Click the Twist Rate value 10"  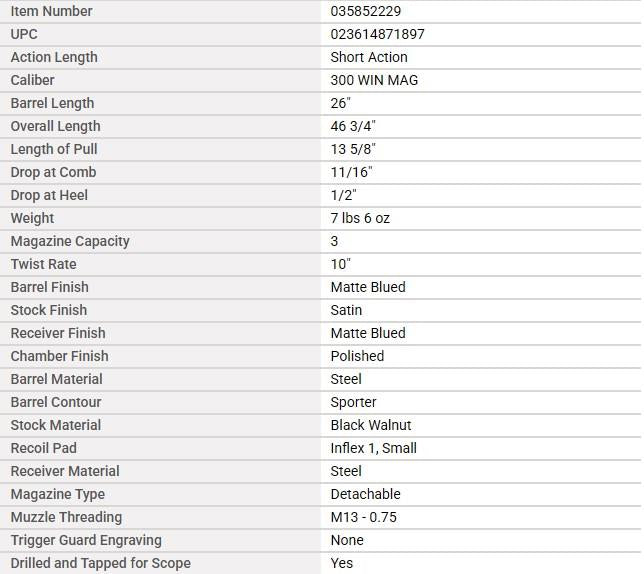tap(340, 264)
